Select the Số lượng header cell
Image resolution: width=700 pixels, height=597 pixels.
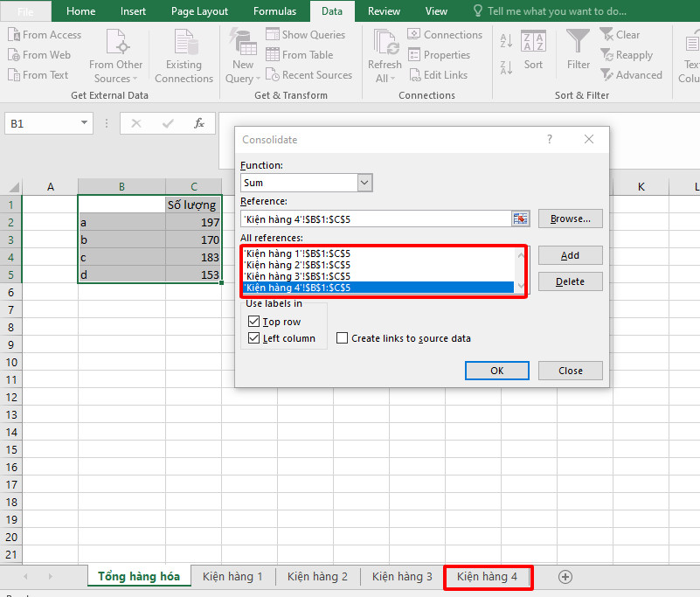(x=194, y=205)
